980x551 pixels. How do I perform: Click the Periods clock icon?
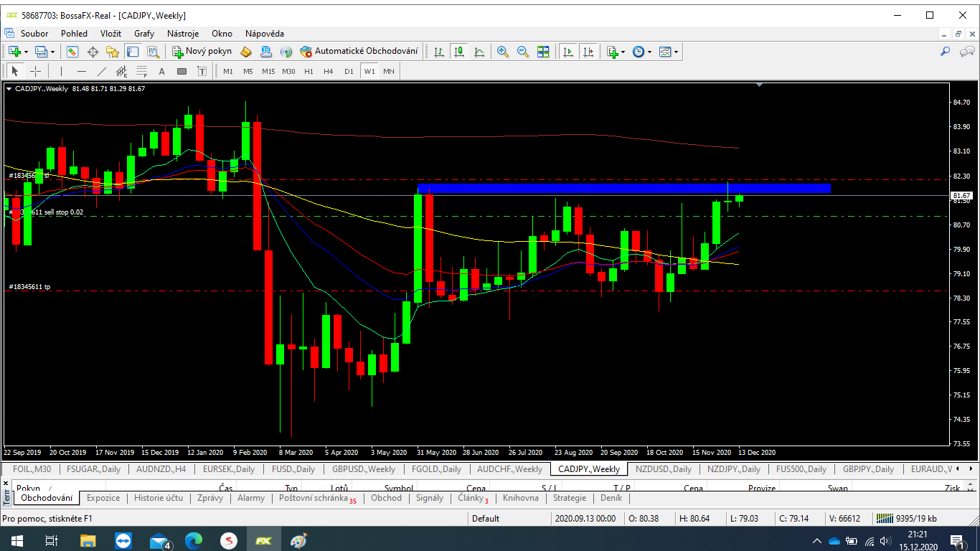[x=639, y=52]
